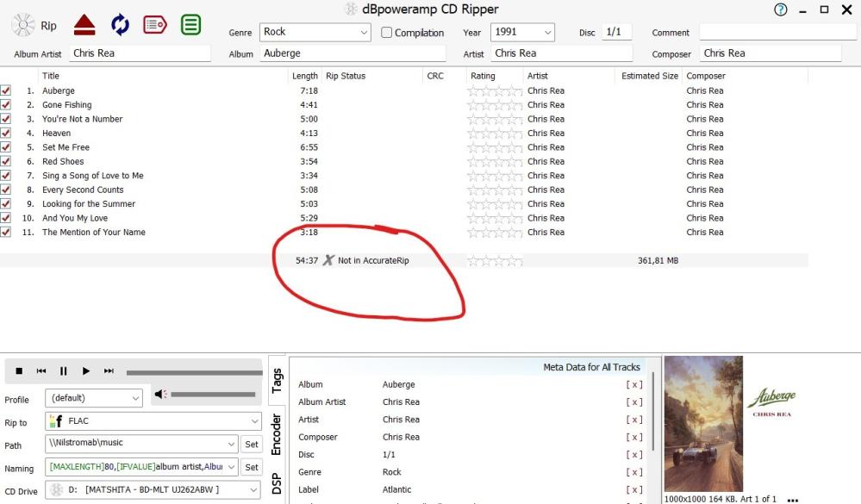Refresh disc with blue circular arrows icon

pyautogui.click(x=121, y=25)
